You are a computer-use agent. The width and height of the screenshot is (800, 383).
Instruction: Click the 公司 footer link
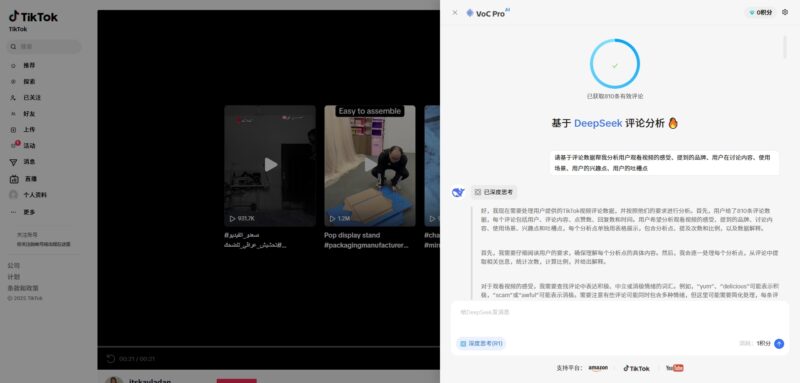(x=14, y=266)
